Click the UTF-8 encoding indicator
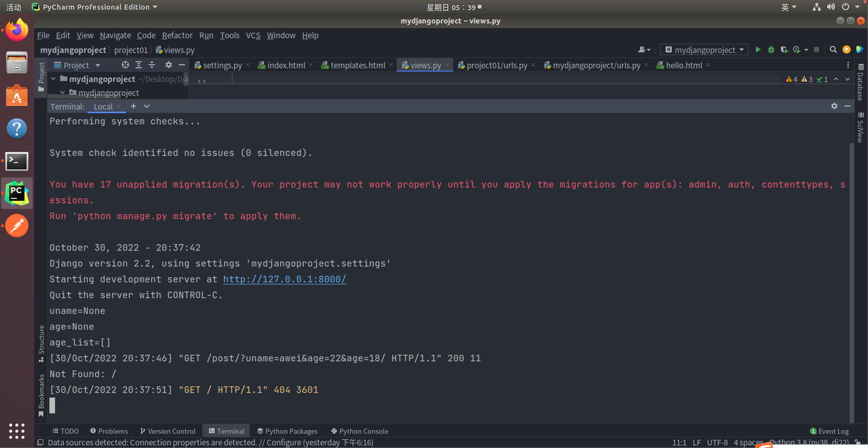 click(717, 442)
